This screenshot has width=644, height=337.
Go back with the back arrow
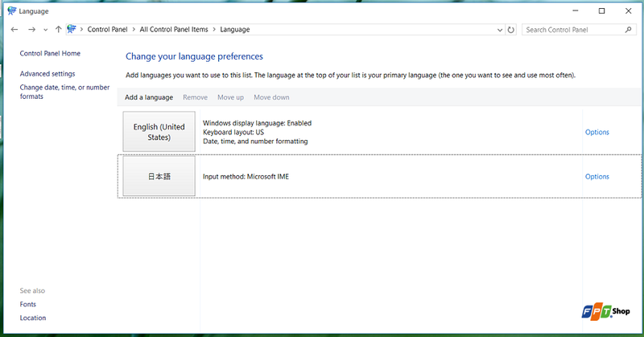14,30
